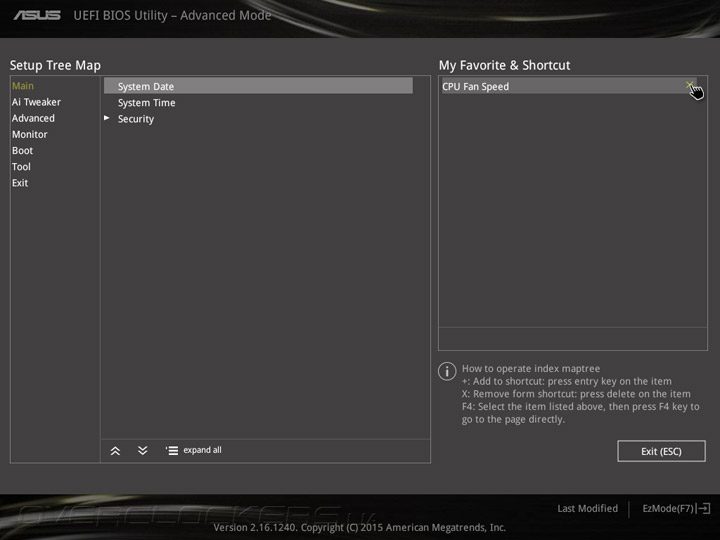Image resolution: width=720 pixels, height=540 pixels.
Task: Switch to EzMode(F7)
Action: (x=668, y=508)
